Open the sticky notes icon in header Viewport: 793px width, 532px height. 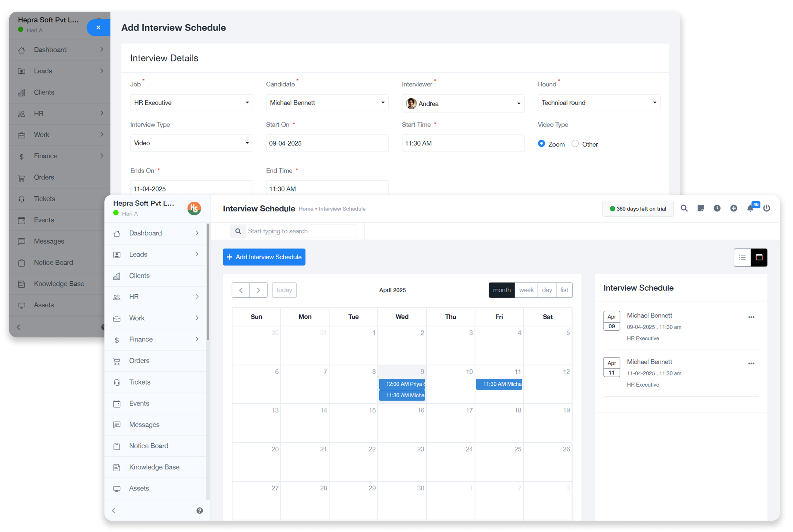point(700,208)
